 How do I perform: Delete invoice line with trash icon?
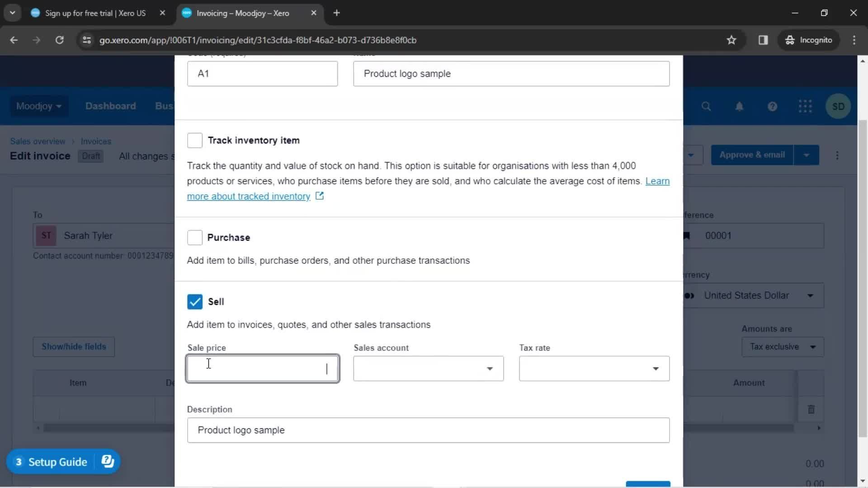811,409
